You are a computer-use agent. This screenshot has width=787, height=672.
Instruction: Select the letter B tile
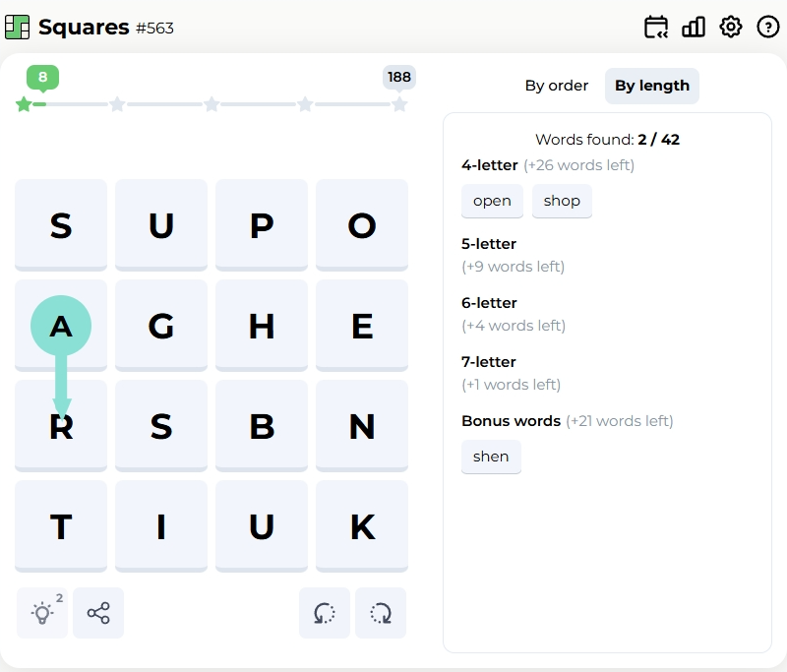tap(262, 426)
